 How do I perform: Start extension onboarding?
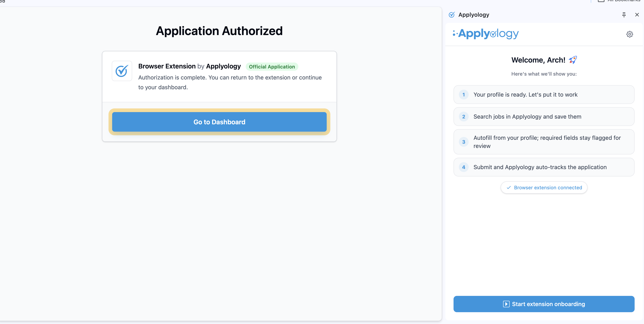pos(544,304)
